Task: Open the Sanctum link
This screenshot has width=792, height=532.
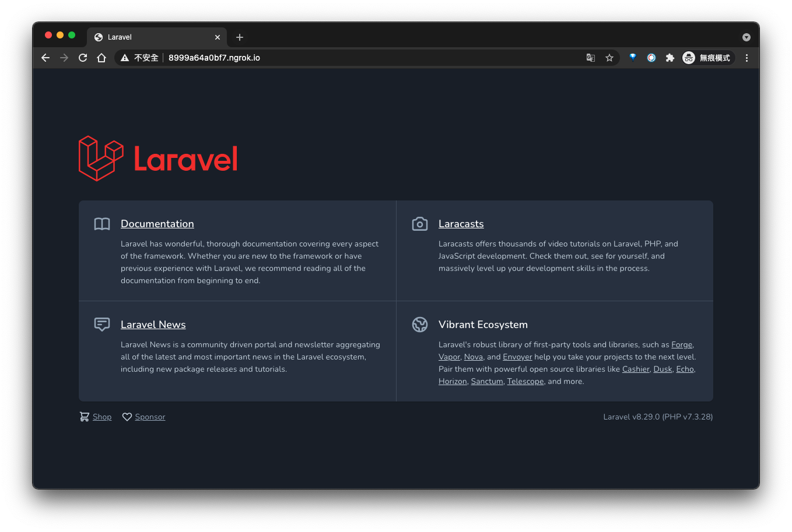Action: pyautogui.click(x=487, y=381)
